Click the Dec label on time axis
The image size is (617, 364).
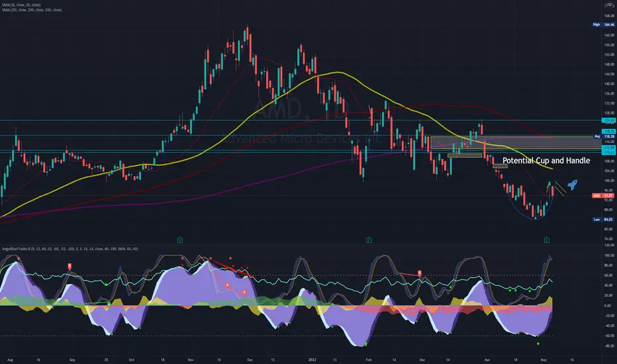click(250, 359)
